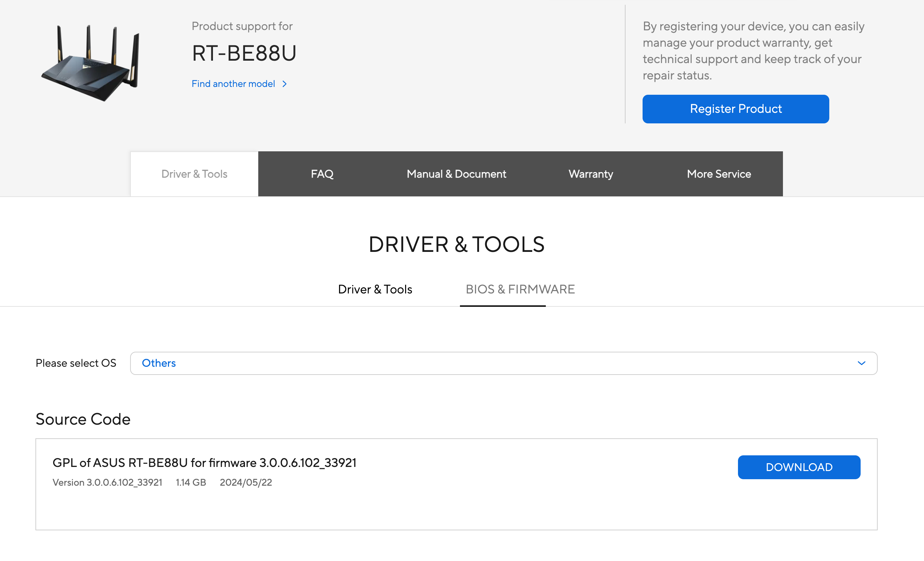Go to the Warranty tab
The width and height of the screenshot is (924, 561).
coord(591,174)
